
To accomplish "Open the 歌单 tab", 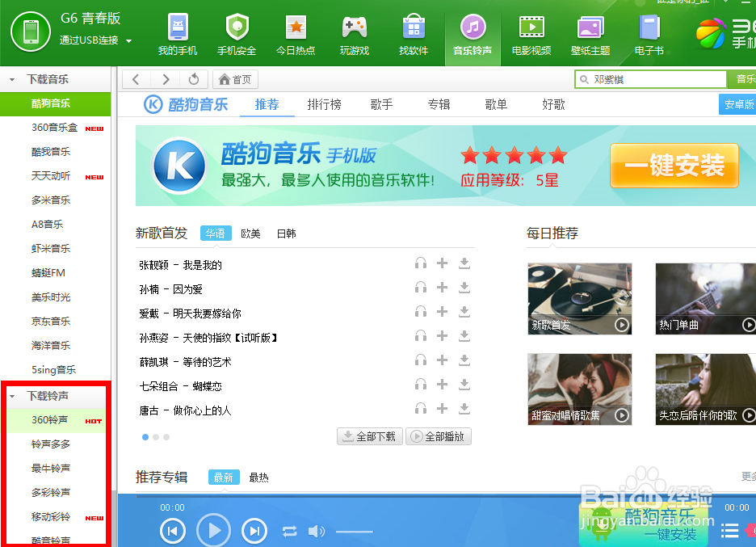I will 496,104.
